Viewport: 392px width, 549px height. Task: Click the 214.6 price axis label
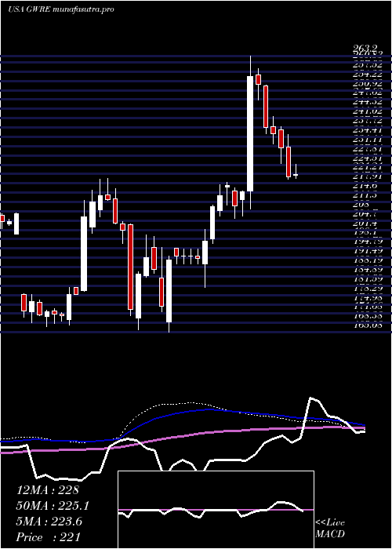(x=366, y=187)
